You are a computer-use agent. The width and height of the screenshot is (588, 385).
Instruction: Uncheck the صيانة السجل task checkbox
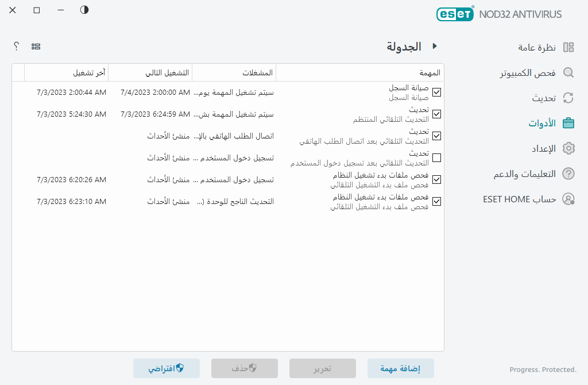click(436, 92)
